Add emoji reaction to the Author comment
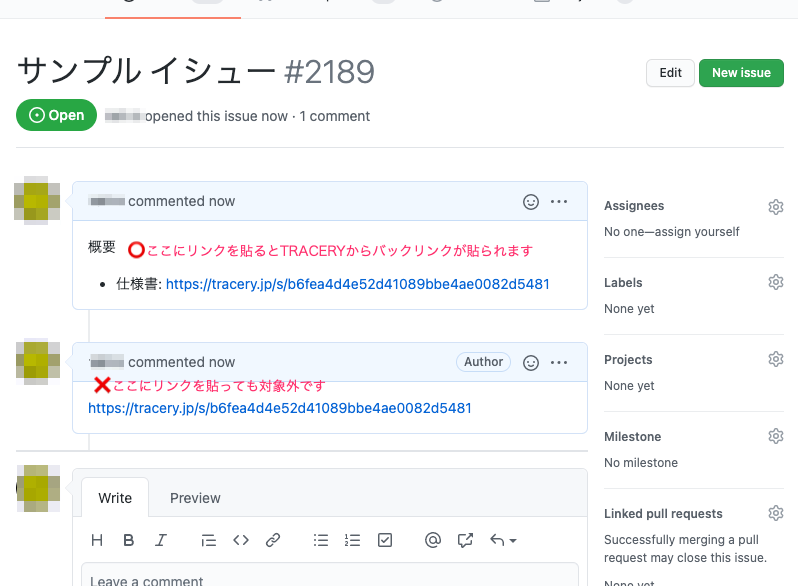This screenshot has height=586, width=798. [x=531, y=362]
